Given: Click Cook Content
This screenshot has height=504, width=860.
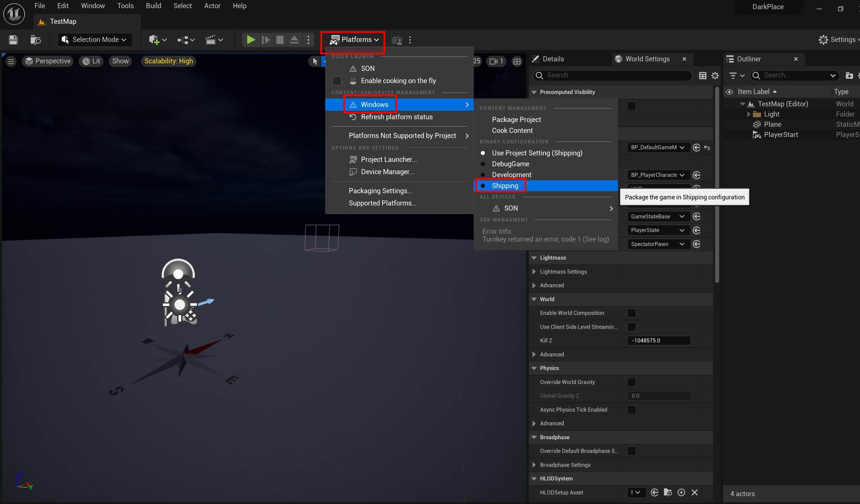Looking at the screenshot, I should click(546, 131).
